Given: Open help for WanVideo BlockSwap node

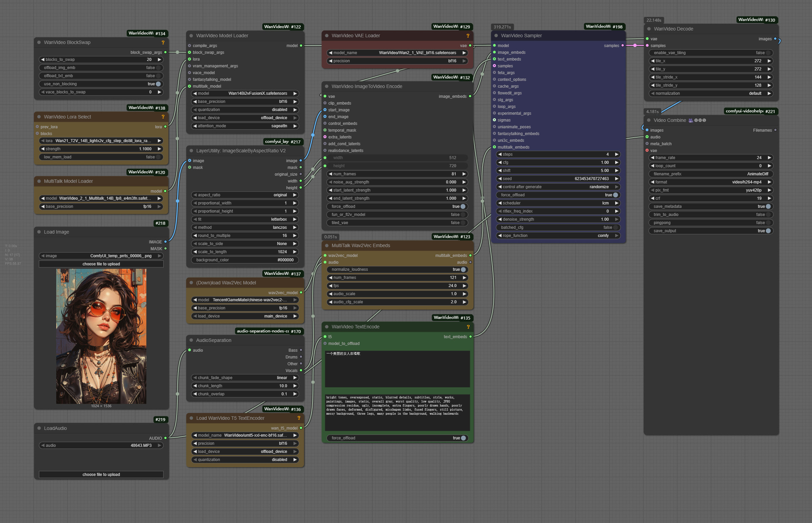Looking at the screenshot, I should point(163,42).
